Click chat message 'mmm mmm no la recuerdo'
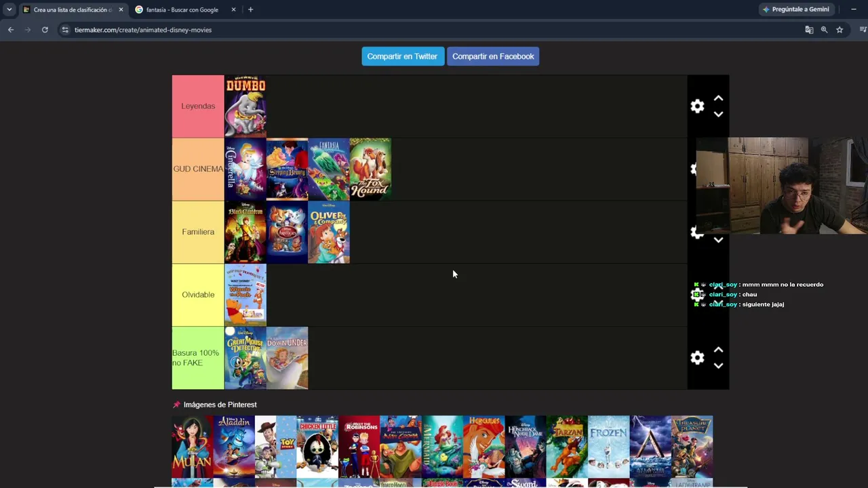This screenshot has height=488, width=868. (x=783, y=285)
